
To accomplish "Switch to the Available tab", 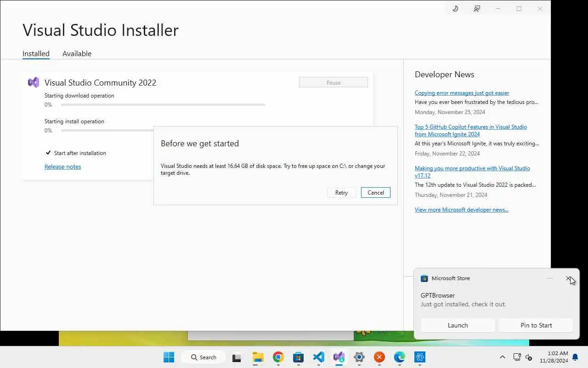I will [77, 53].
